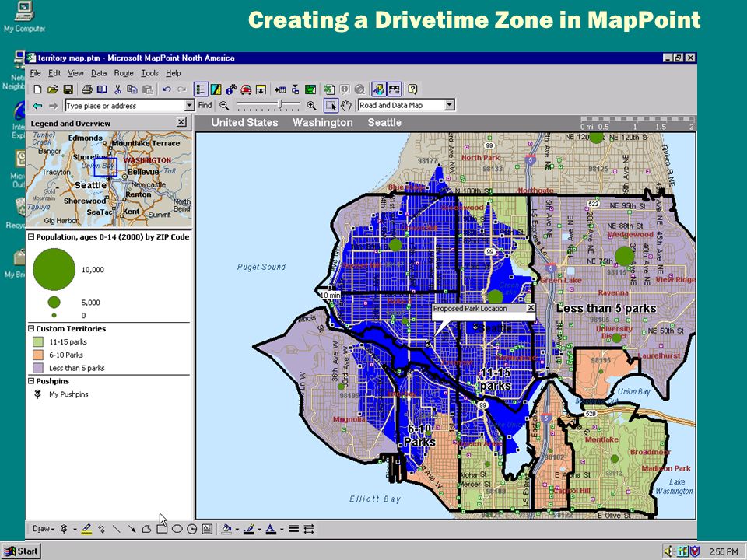This screenshot has width=747, height=560.
Task: Click the Type place or address field
Action: pos(124,106)
